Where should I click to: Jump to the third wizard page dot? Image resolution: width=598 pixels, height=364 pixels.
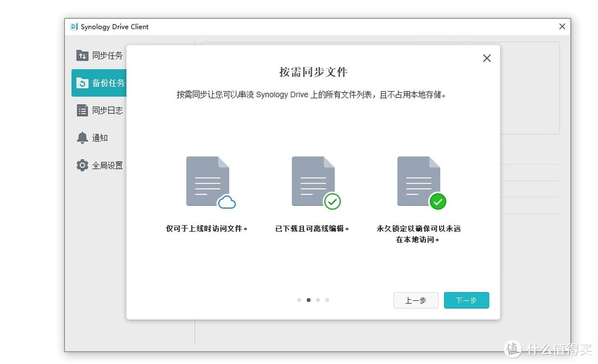click(318, 300)
